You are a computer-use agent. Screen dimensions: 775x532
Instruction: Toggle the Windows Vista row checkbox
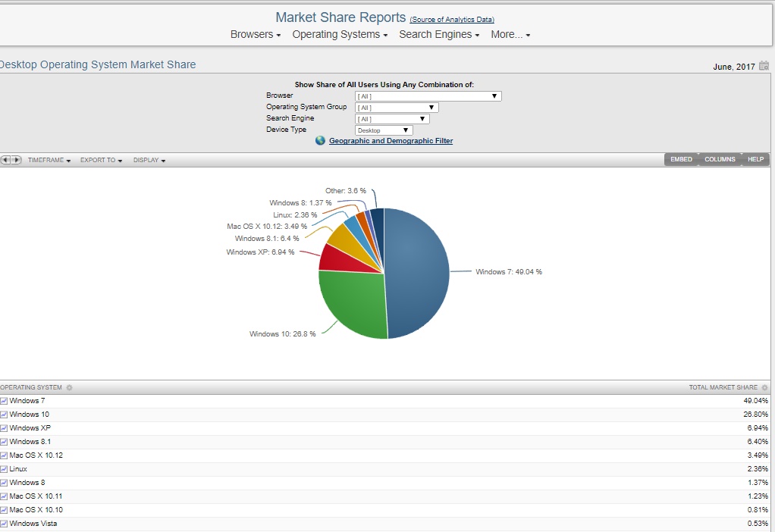[x=4, y=524]
